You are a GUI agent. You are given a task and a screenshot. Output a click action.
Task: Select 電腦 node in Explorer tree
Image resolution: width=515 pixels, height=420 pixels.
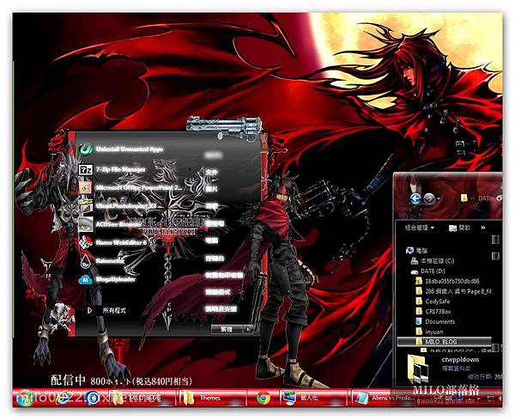pos(417,251)
